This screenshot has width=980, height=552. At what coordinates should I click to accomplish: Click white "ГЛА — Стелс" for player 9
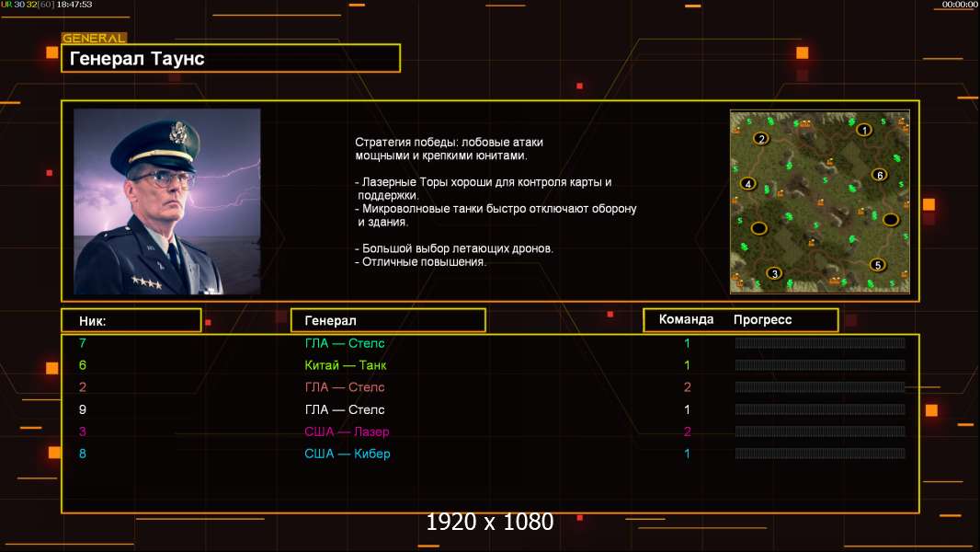[345, 409]
